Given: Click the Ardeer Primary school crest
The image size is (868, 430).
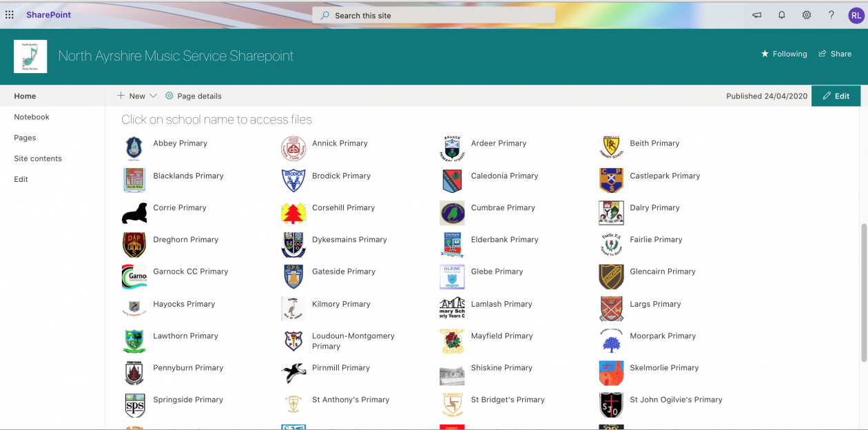Looking at the screenshot, I should coord(451,148).
